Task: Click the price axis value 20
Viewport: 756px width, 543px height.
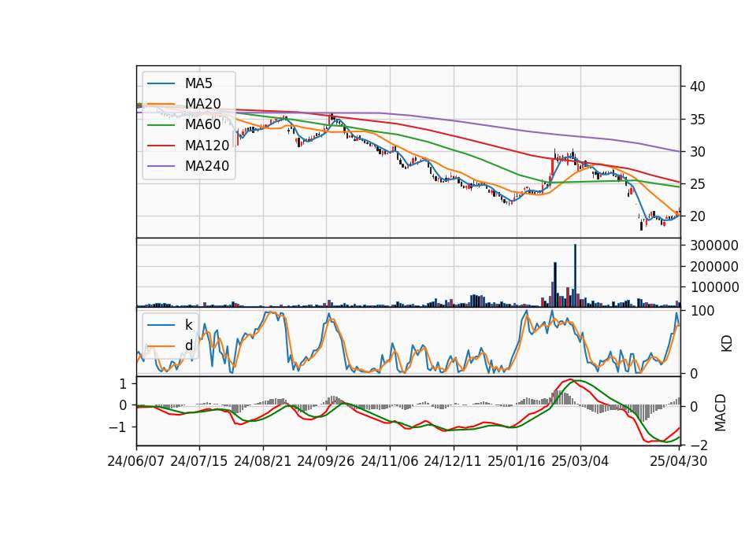Action: 697,217
